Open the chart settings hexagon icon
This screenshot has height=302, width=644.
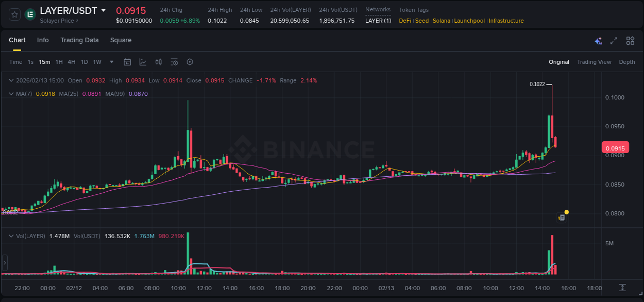(x=190, y=62)
